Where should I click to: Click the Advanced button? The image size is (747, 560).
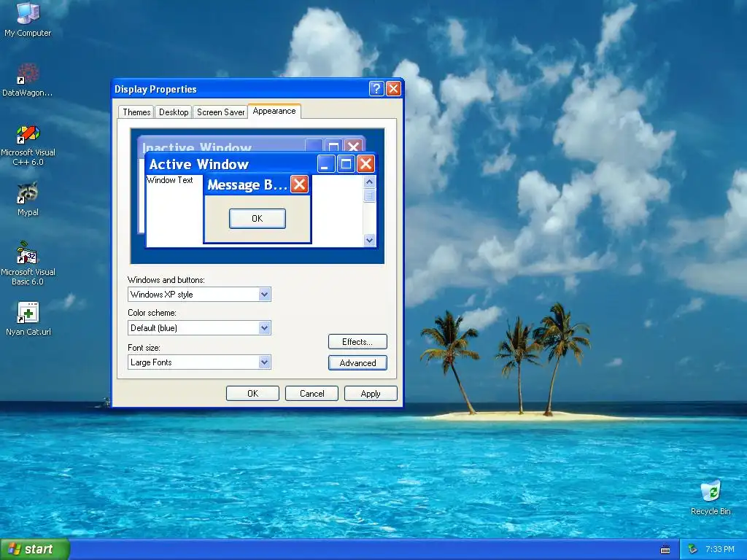pos(357,363)
